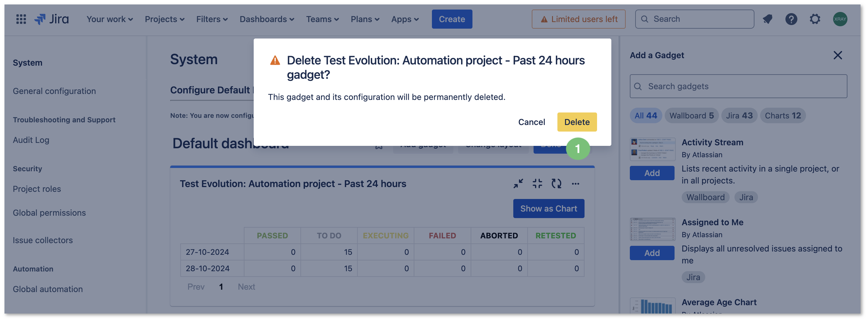The width and height of the screenshot is (868, 321).
Task: Click the Jira tag under Activity Stream
Action: tap(746, 197)
